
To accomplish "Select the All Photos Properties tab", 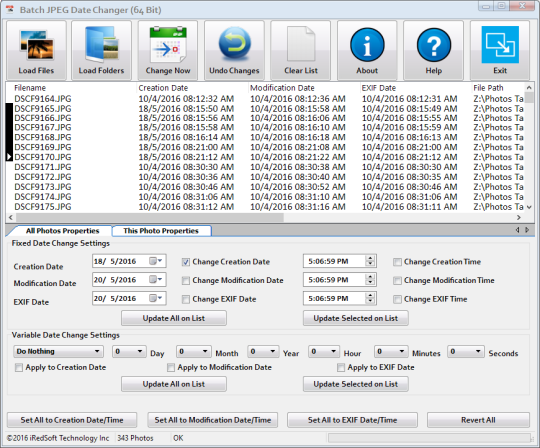I will [62, 231].
